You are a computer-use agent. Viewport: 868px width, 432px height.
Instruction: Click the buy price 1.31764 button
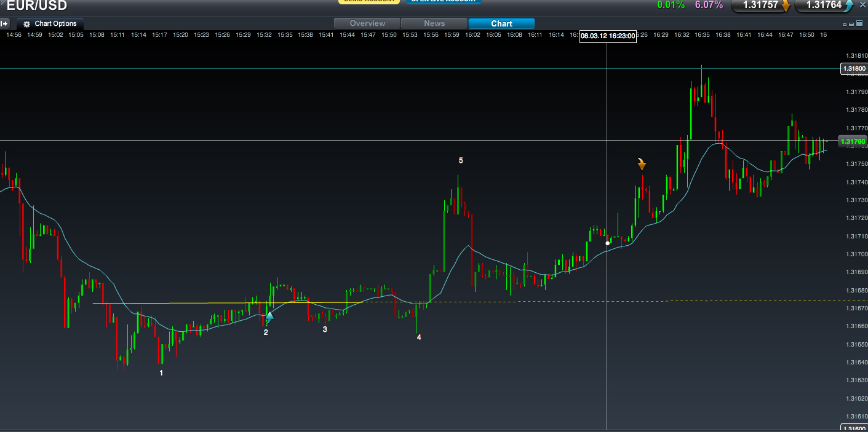click(824, 6)
